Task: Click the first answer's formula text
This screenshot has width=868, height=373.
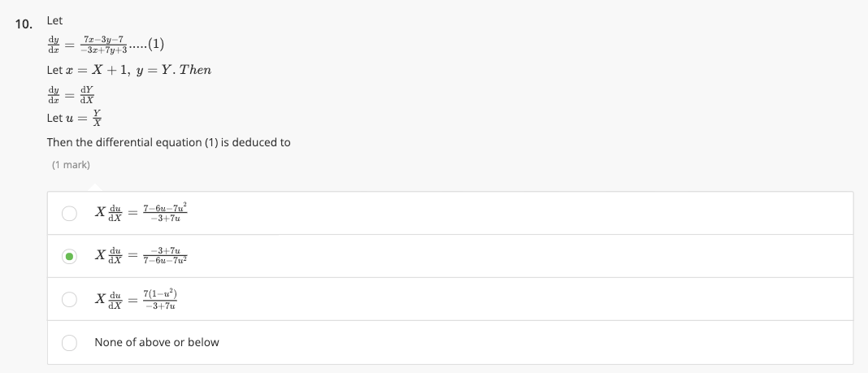Action: pyautogui.click(x=142, y=213)
